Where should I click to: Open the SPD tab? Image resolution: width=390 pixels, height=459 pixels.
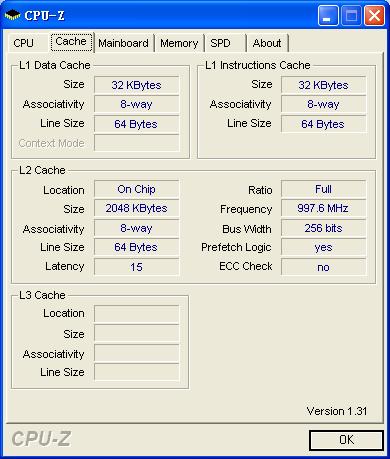(x=220, y=43)
